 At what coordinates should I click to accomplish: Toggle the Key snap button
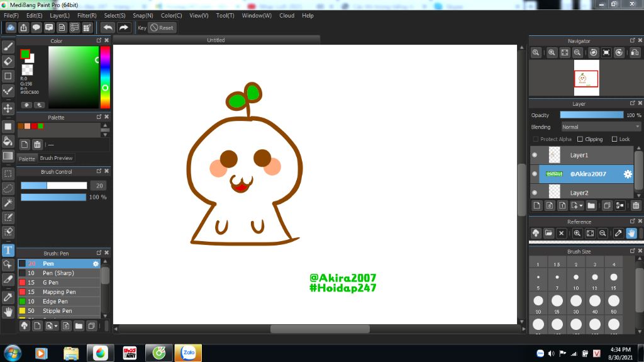142,28
